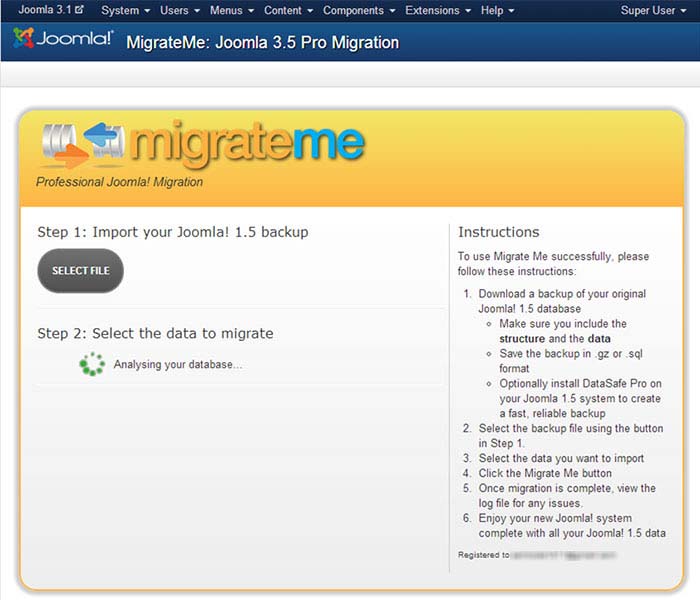
Task: Click the 'Step 2: Select the data to migrate' heading
Action: [155, 333]
